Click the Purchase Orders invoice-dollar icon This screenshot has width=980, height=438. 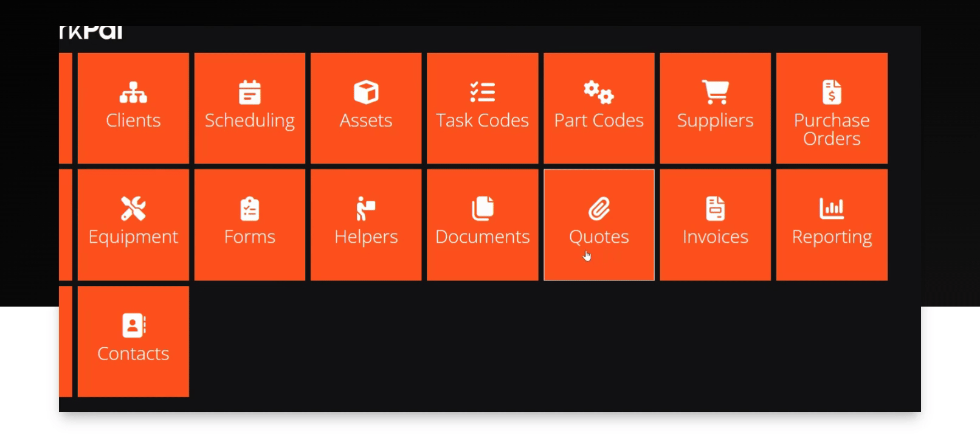click(832, 92)
